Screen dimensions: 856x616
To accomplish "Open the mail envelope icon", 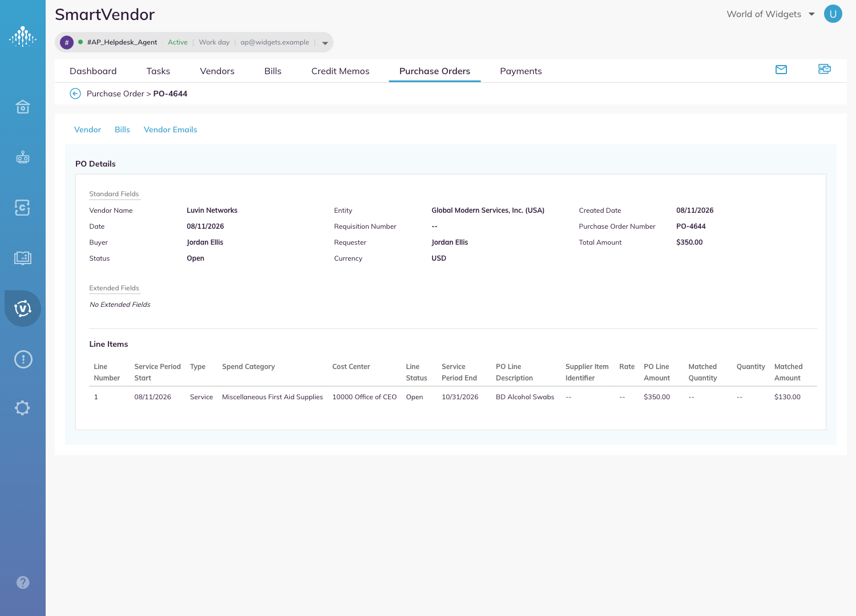I will [x=781, y=70].
